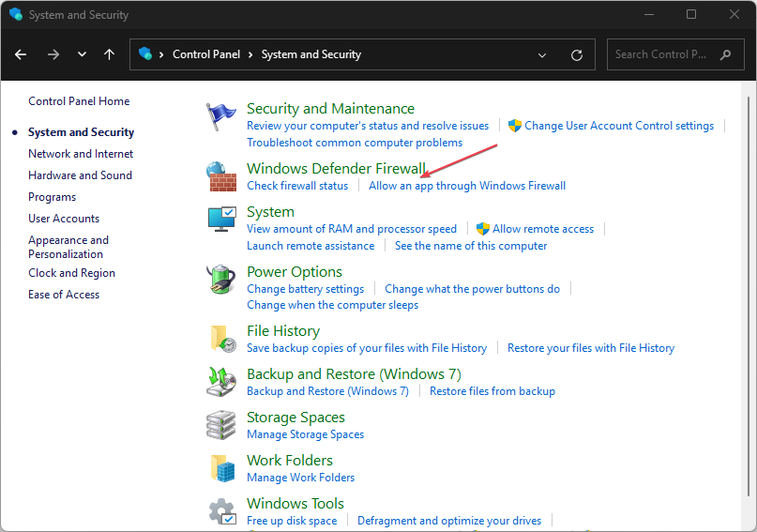
Task: Open Change battery settings
Action: tap(305, 289)
